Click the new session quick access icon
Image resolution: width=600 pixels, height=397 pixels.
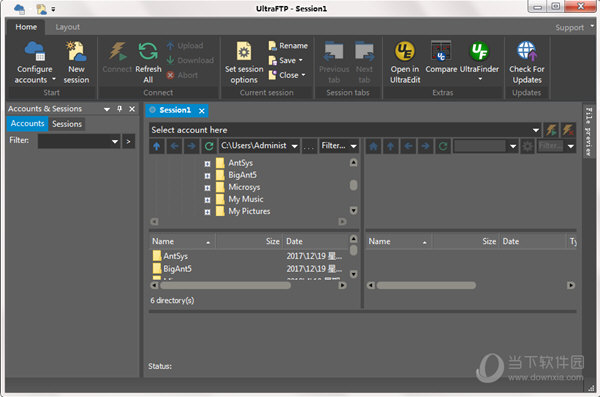point(41,8)
